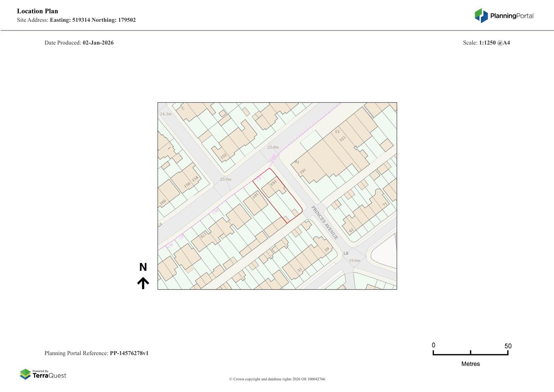554x392 pixels.
Task: Select building 152 on the map
Action: point(224,156)
